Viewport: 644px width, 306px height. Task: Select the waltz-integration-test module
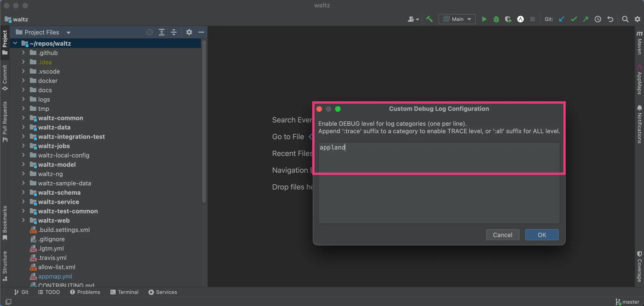(x=71, y=136)
